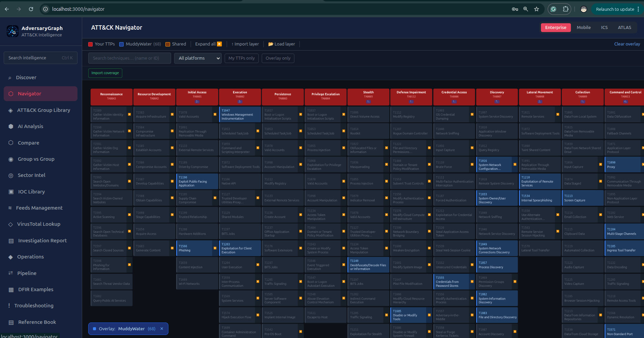The height and width of the screenshot is (338, 644).
Task: Expand T1566 Phishing sub-techniques
Action: [215, 248]
